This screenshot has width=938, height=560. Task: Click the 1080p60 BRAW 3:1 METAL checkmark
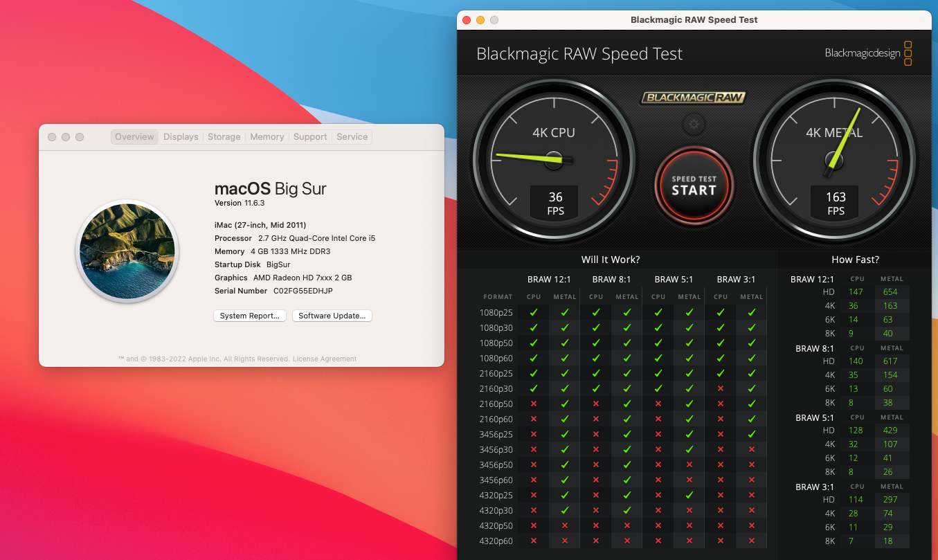tap(752, 358)
